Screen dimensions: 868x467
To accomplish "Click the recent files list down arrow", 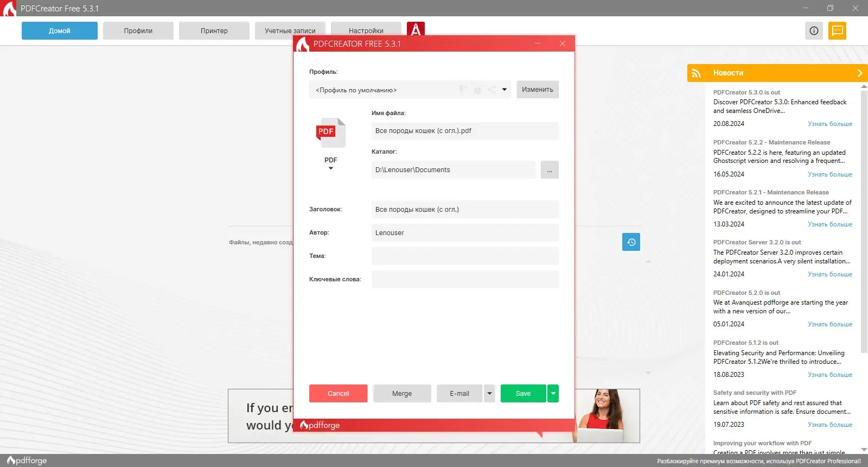I will [x=648, y=373].
